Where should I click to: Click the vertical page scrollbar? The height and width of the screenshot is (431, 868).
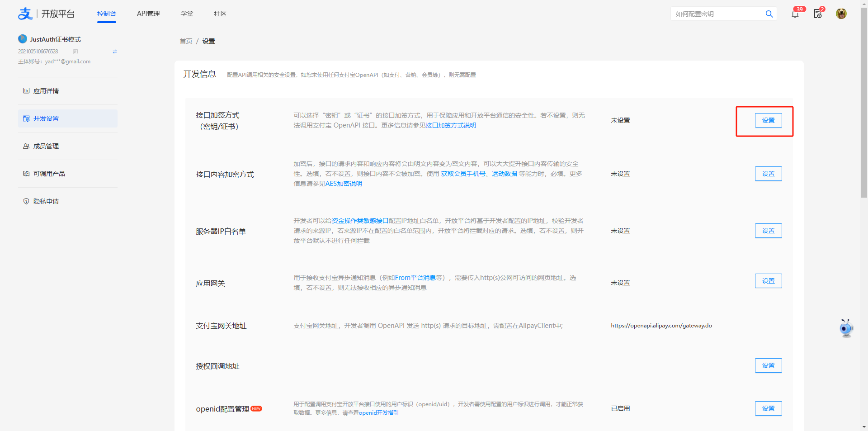864,102
